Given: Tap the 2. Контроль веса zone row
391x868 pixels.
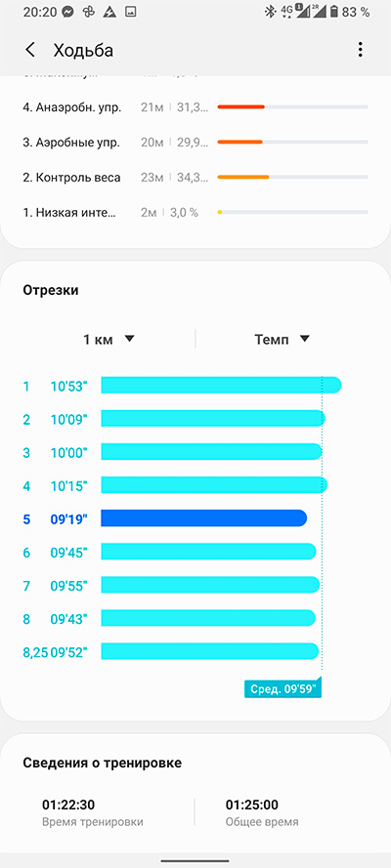Looking at the screenshot, I should click(195, 178).
